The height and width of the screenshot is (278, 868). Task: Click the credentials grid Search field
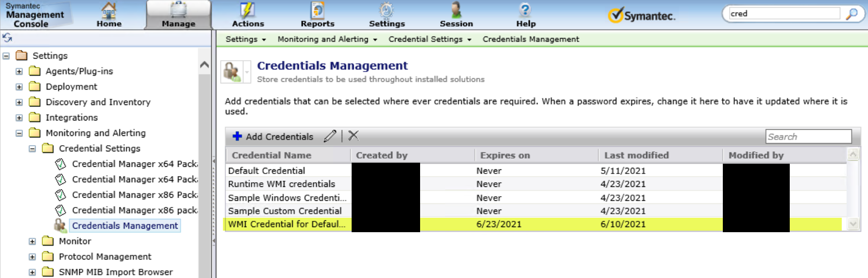click(x=808, y=136)
